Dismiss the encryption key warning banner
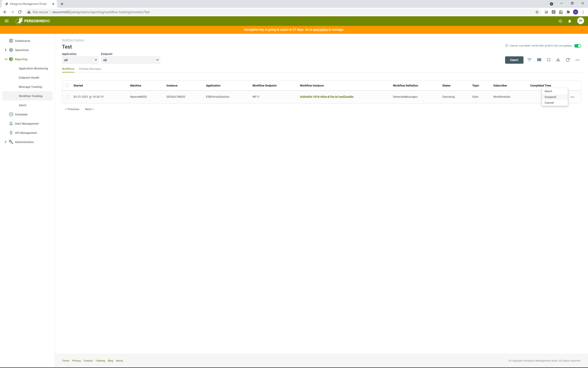588x368 pixels. pyautogui.click(x=582, y=30)
